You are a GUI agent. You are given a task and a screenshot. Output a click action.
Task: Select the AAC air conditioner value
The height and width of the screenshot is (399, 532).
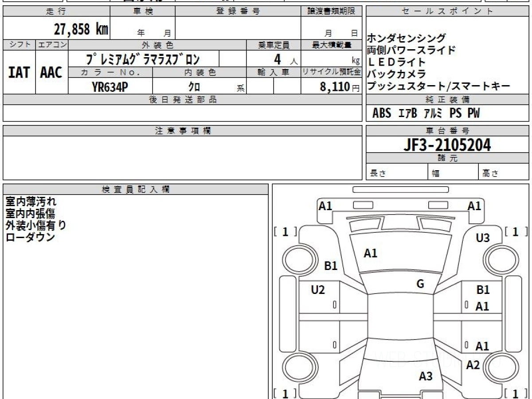pyautogui.click(x=51, y=72)
